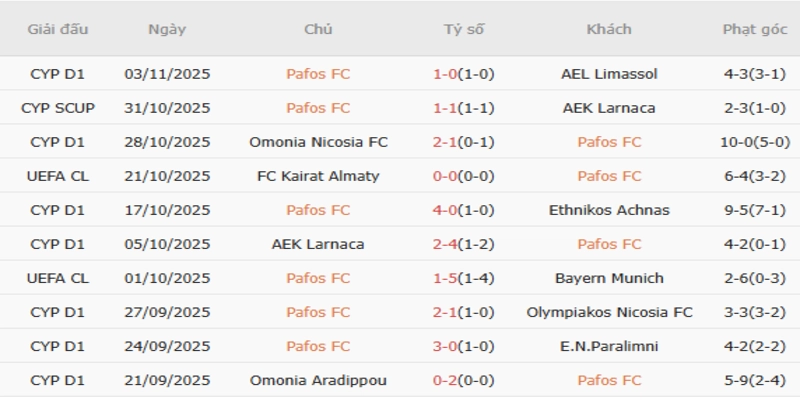The height and width of the screenshot is (400, 800).
Task: Click the Bayern Munich away team
Action: click(609, 278)
